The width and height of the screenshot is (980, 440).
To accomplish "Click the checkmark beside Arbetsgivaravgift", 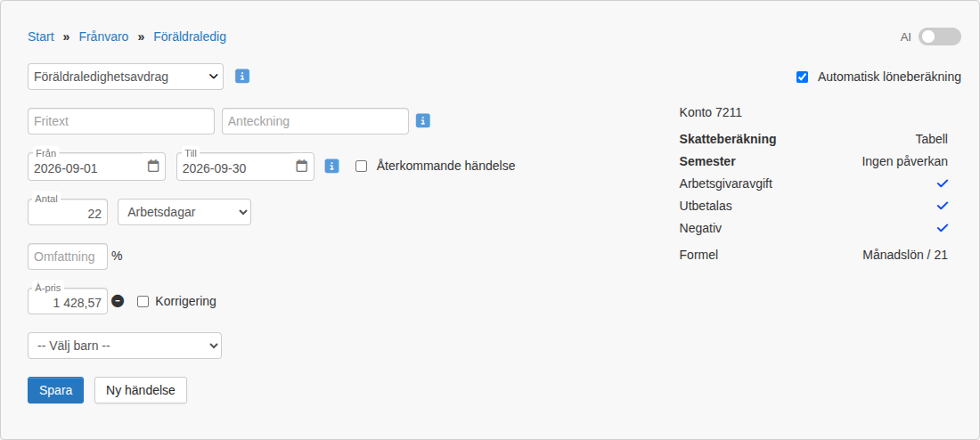I will click(943, 183).
